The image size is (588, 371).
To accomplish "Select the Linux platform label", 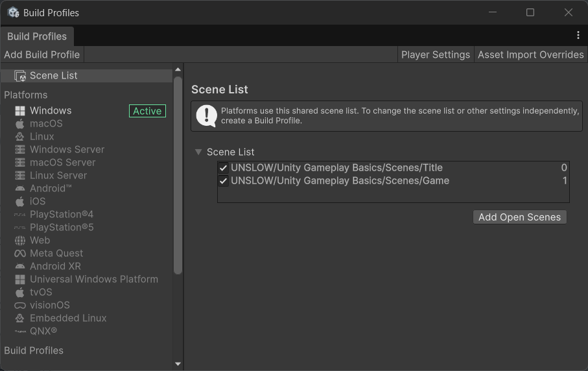I will 42,137.
